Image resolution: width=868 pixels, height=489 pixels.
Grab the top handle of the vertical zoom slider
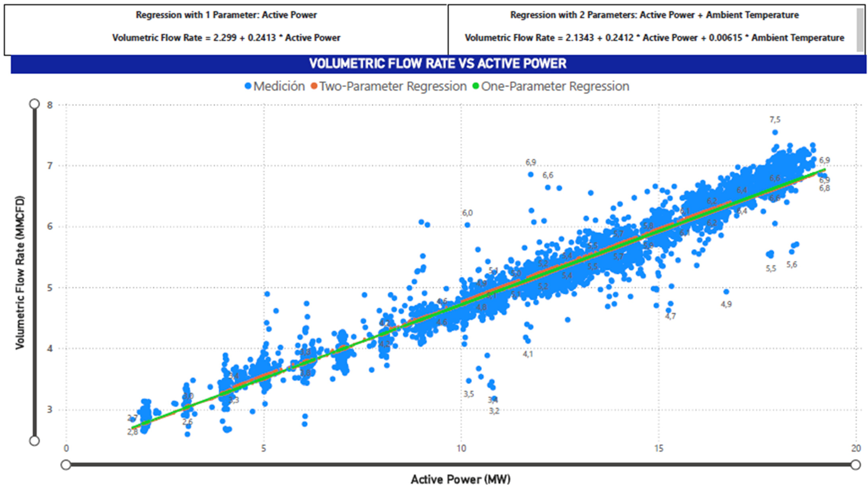click(x=34, y=104)
